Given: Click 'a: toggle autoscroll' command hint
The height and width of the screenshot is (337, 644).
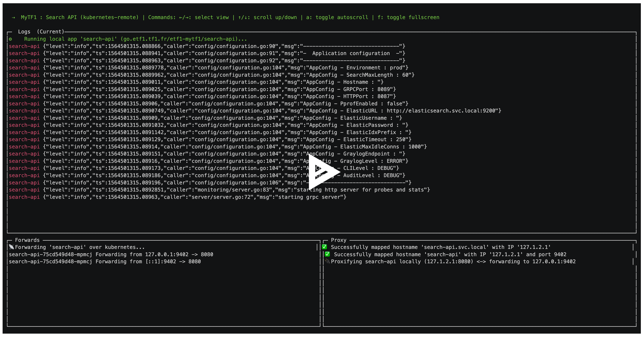Looking at the screenshot, I should (337, 17).
